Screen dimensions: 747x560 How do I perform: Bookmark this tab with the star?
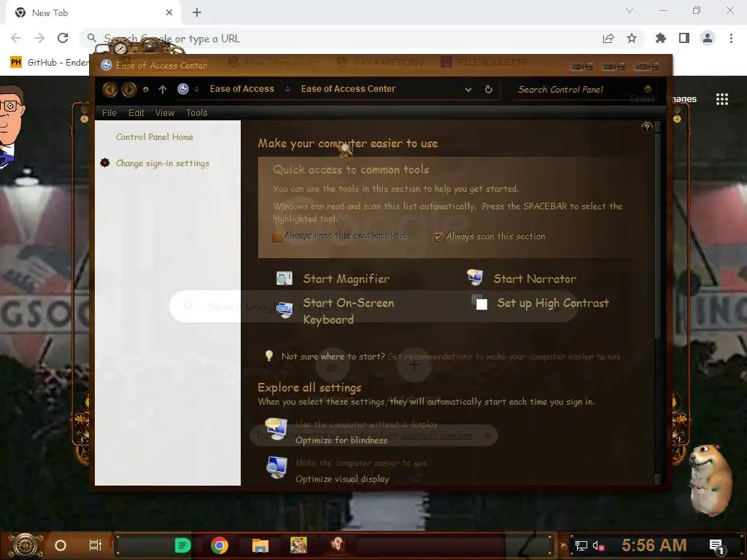coord(631,38)
